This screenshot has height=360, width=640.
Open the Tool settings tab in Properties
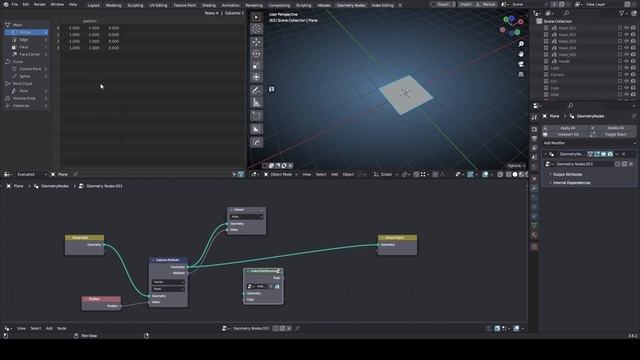(534, 117)
